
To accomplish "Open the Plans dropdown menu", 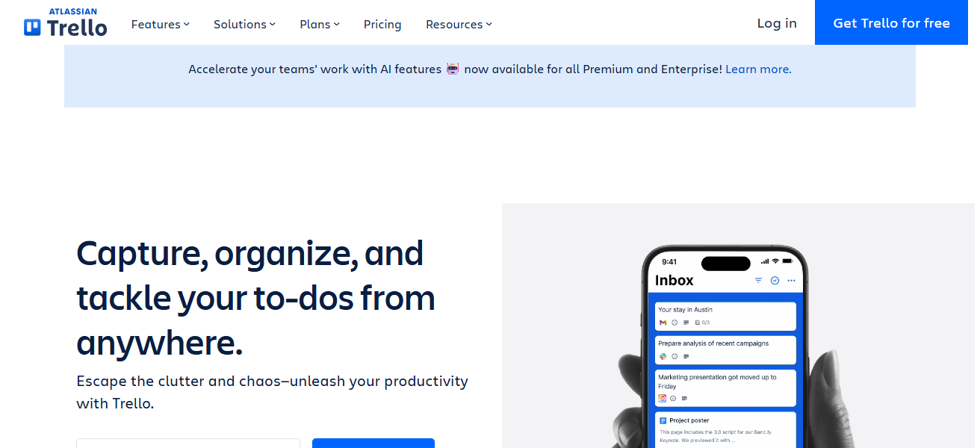I will [x=319, y=24].
